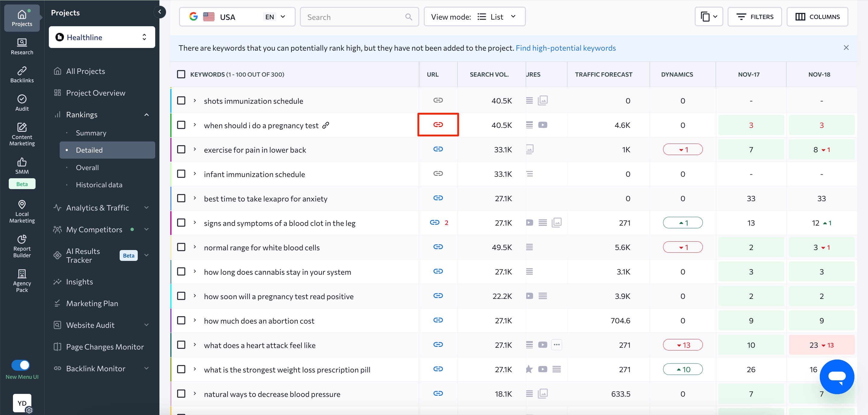The width and height of the screenshot is (868, 415).
Task: Open the Audit tool
Action: click(22, 102)
